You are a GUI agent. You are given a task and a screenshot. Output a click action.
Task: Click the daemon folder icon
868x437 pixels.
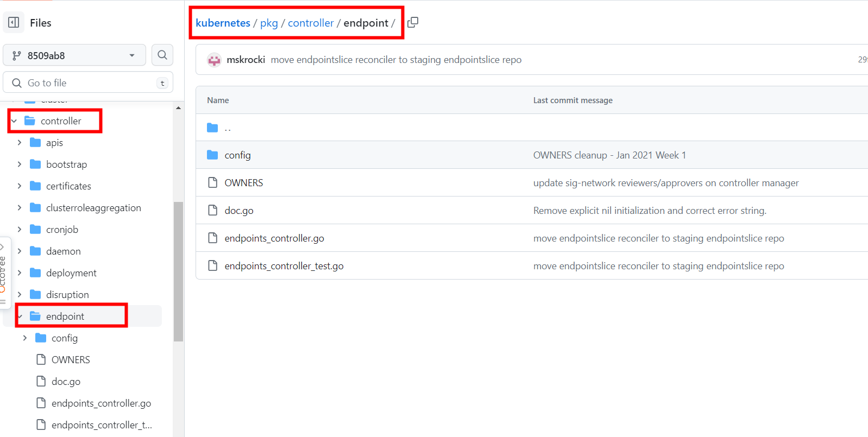coord(35,251)
